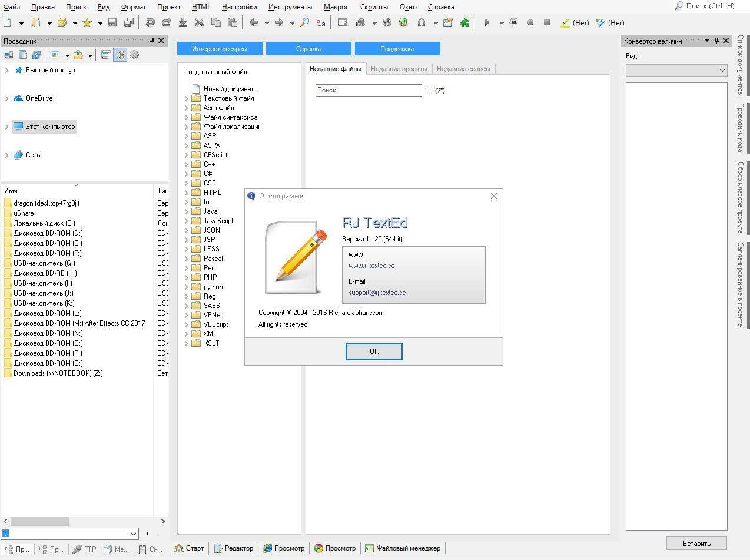The height and width of the screenshot is (560, 750).
Task: Open the Инструменты menu
Action: (x=290, y=7)
